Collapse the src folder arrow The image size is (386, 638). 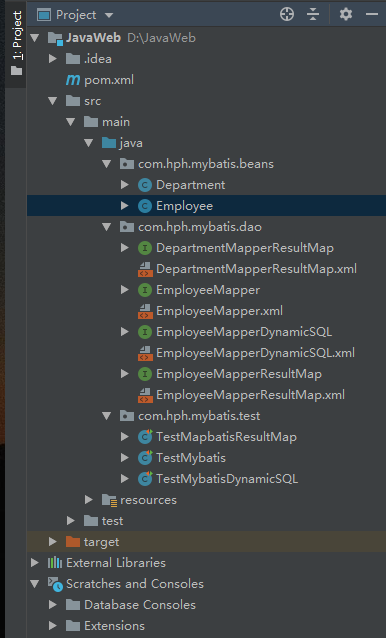click(x=53, y=101)
